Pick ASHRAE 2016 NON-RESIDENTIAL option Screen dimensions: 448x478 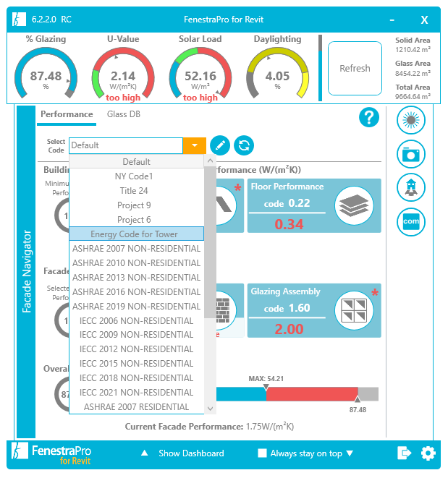tap(136, 291)
